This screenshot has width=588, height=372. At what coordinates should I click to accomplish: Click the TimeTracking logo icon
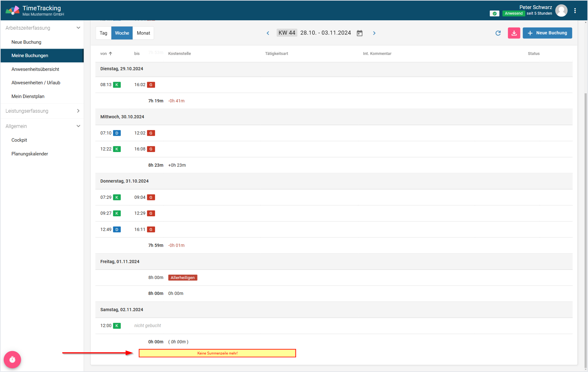click(x=12, y=11)
